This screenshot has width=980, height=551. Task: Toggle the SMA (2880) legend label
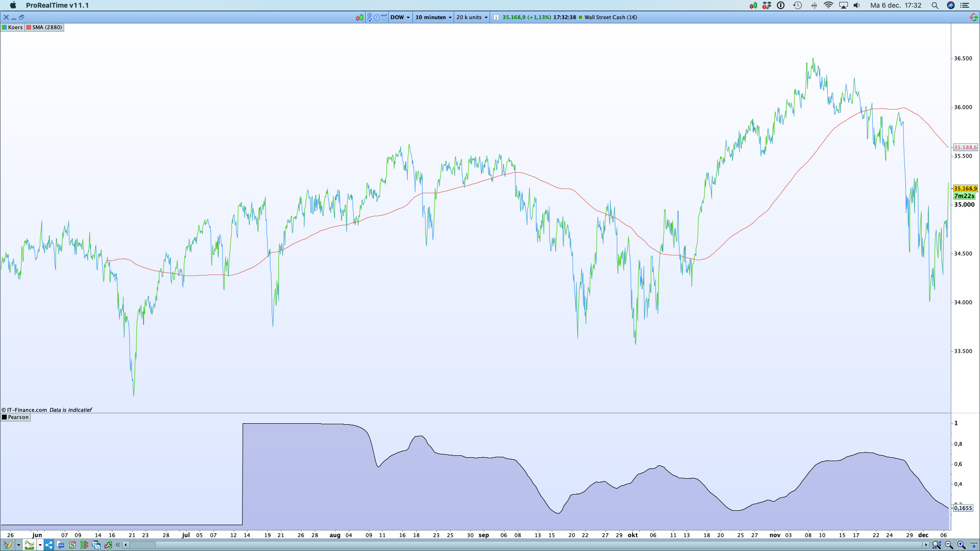point(45,27)
